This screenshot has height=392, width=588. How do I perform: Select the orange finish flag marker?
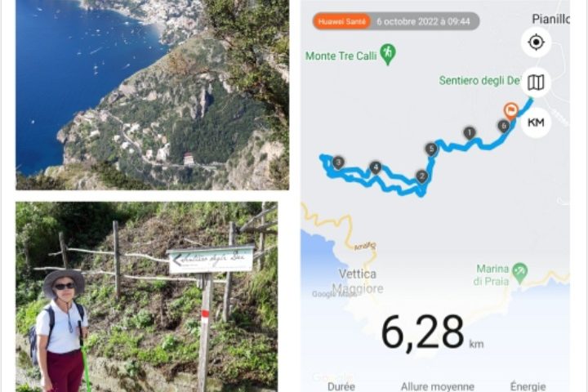(510, 111)
